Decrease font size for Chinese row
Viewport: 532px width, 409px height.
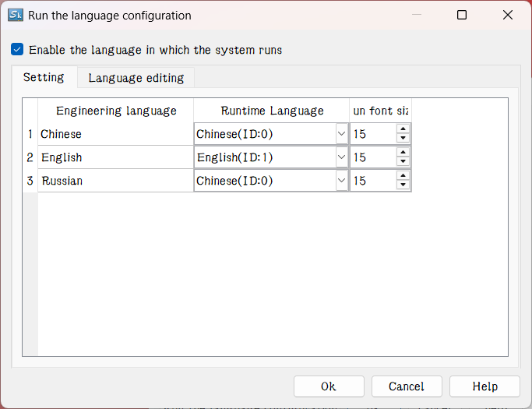403,139
